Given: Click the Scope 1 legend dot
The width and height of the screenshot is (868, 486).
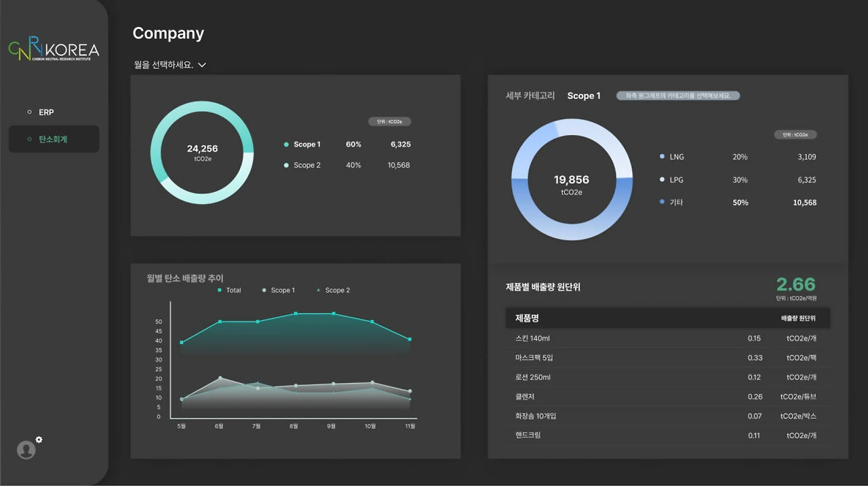Looking at the screenshot, I should [286, 144].
